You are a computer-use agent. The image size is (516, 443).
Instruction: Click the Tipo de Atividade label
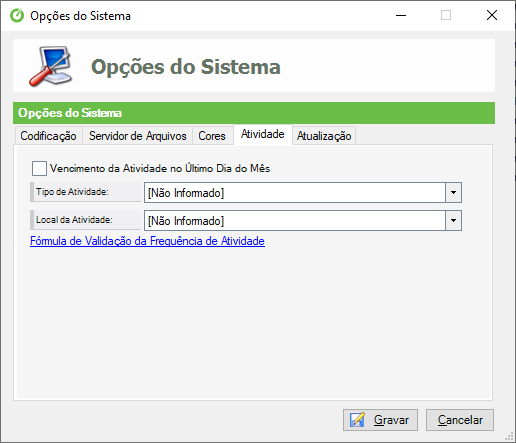pyautogui.click(x=72, y=192)
